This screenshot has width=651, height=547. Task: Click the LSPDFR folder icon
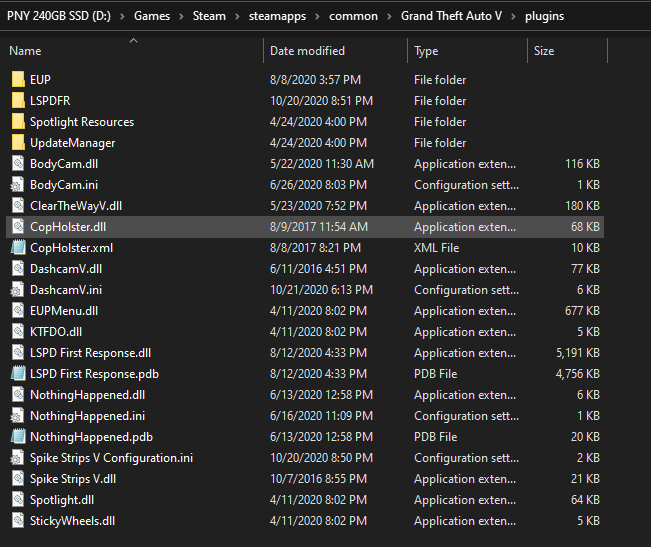[x=18, y=101]
